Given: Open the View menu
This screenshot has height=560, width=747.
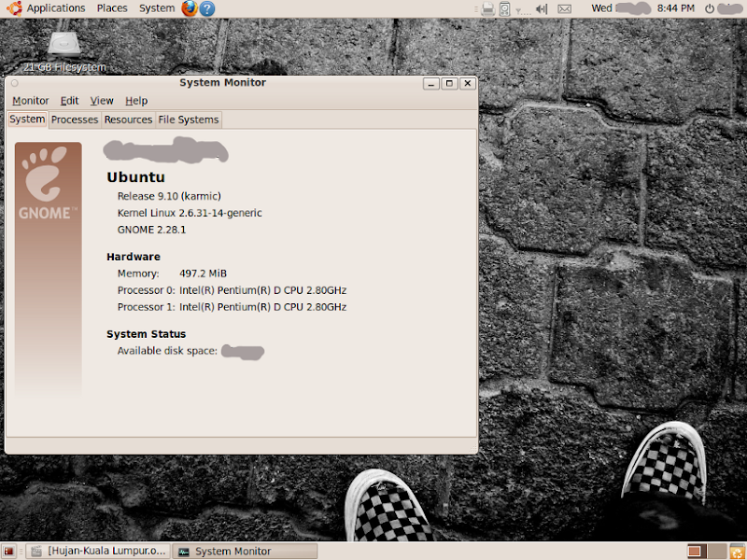Looking at the screenshot, I should point(102,101).
